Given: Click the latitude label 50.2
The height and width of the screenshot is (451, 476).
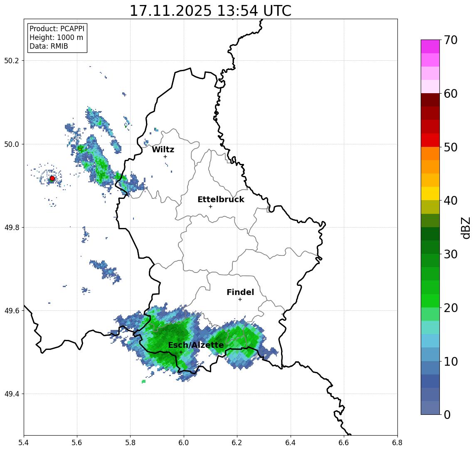Looking at the screenshot, I should tap(11, 60).
